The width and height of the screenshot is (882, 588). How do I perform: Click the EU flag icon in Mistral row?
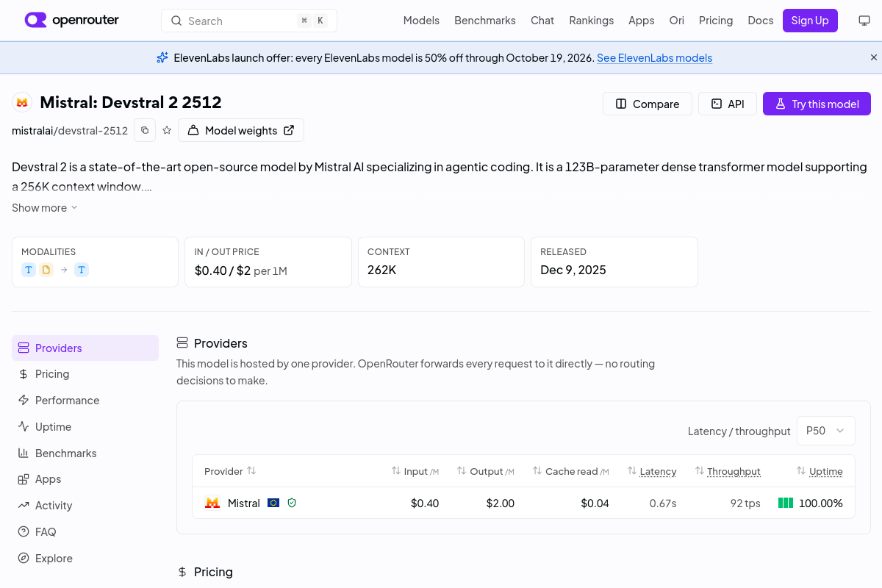(273, 503)
